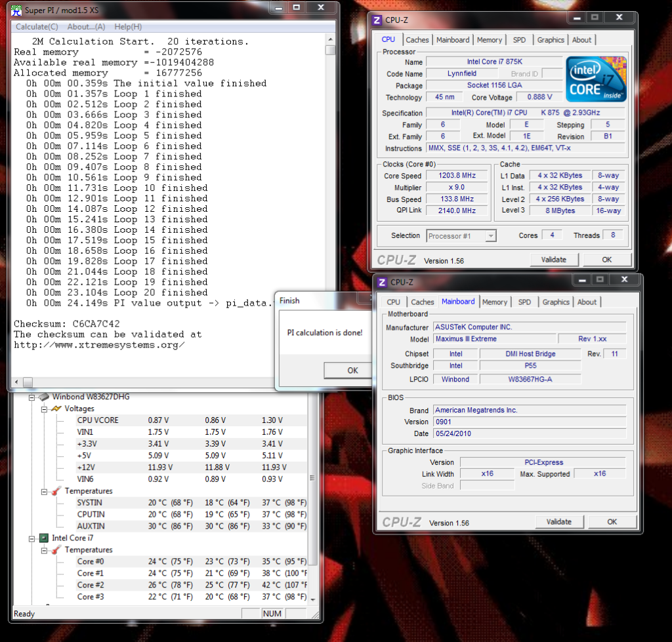Click the scroll-down arrow in the hardware monitor list
This screenshot has height=642, width=672.
click(x=312, y=599)
